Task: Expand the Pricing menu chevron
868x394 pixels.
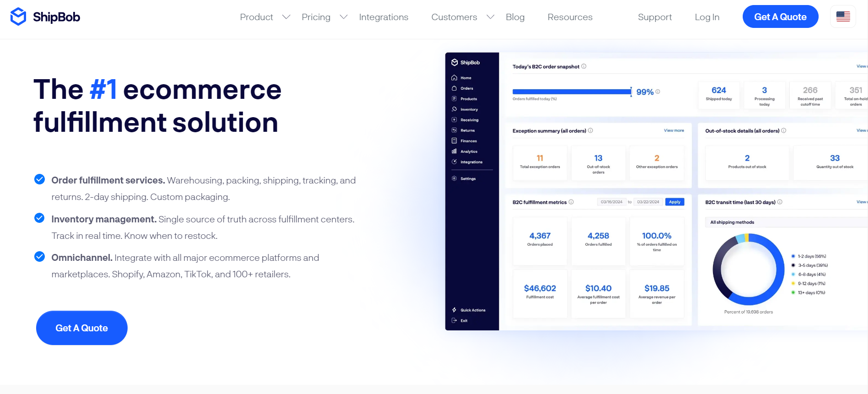Action: [343, 17]
